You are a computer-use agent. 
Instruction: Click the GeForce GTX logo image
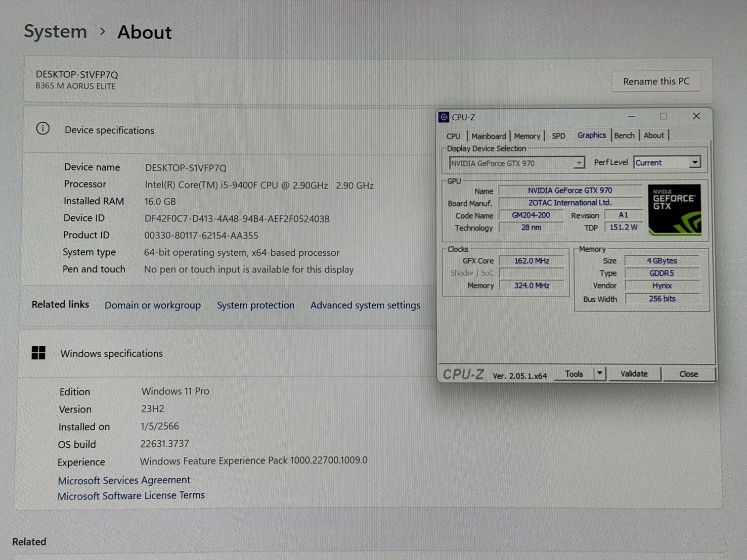pos(675,210)
